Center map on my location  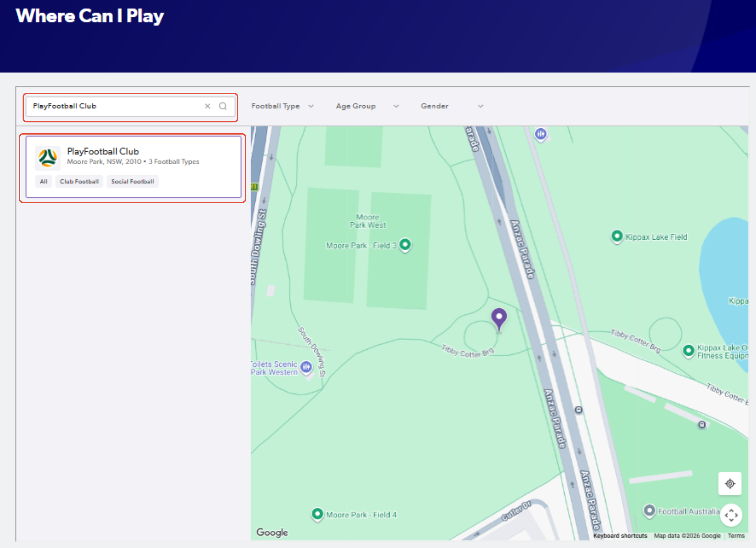coord(730,483)
